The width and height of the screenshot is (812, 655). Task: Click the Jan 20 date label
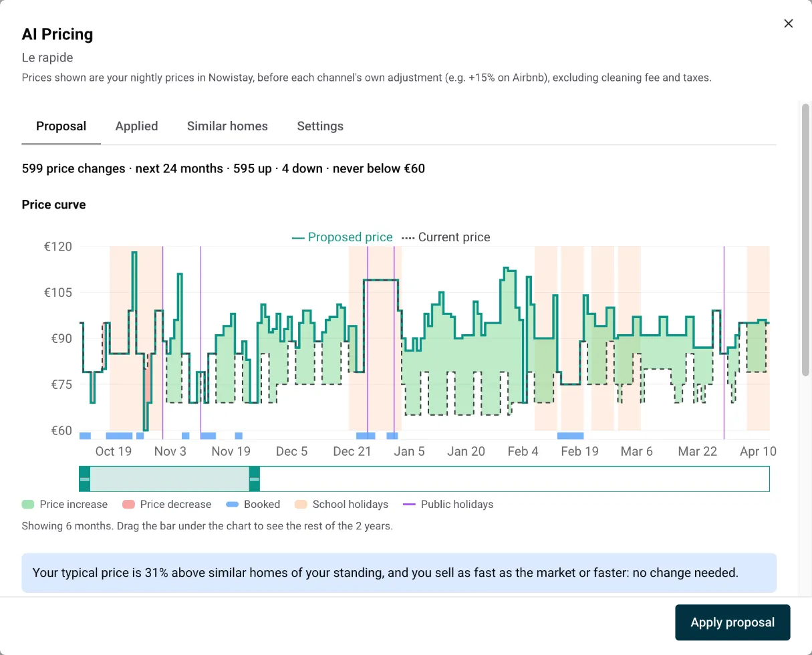click(x=466, y=451)
